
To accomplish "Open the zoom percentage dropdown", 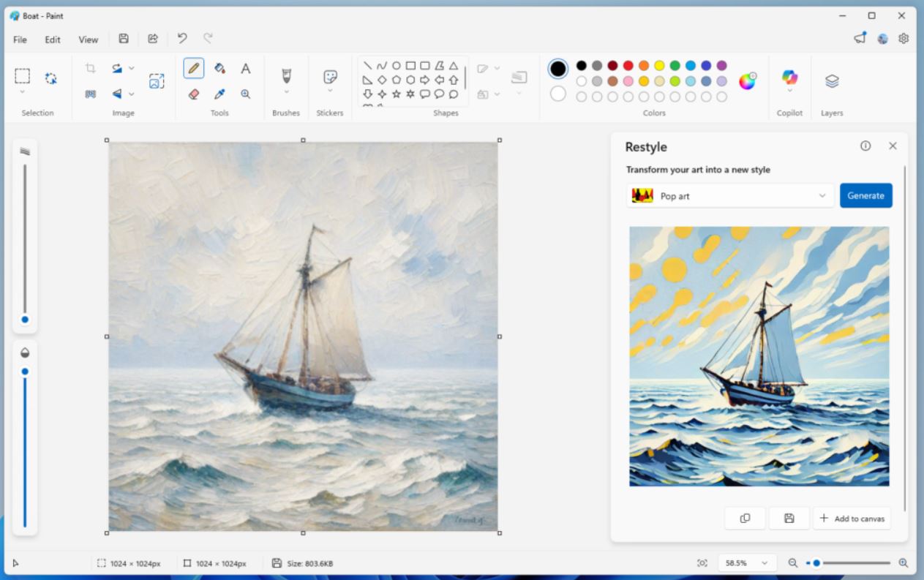I will pyautogui.click(x=746, y=562).
